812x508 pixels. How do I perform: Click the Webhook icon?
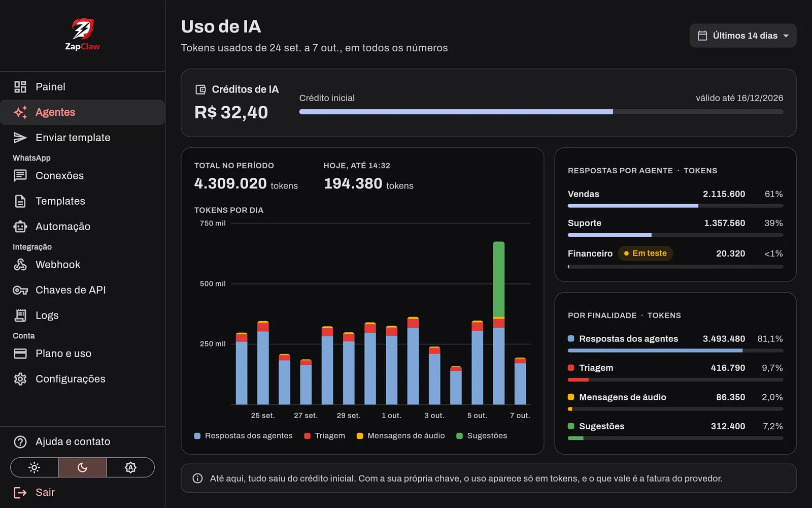20,265
